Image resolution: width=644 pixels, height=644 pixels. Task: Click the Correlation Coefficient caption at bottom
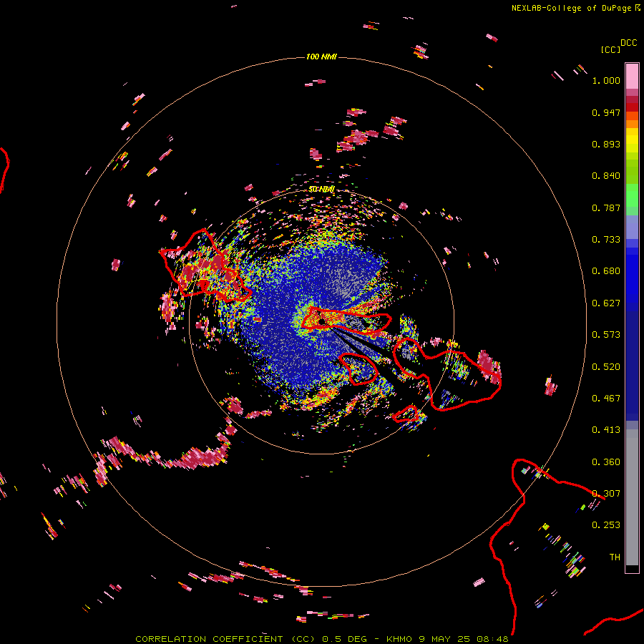click(322, 639)
